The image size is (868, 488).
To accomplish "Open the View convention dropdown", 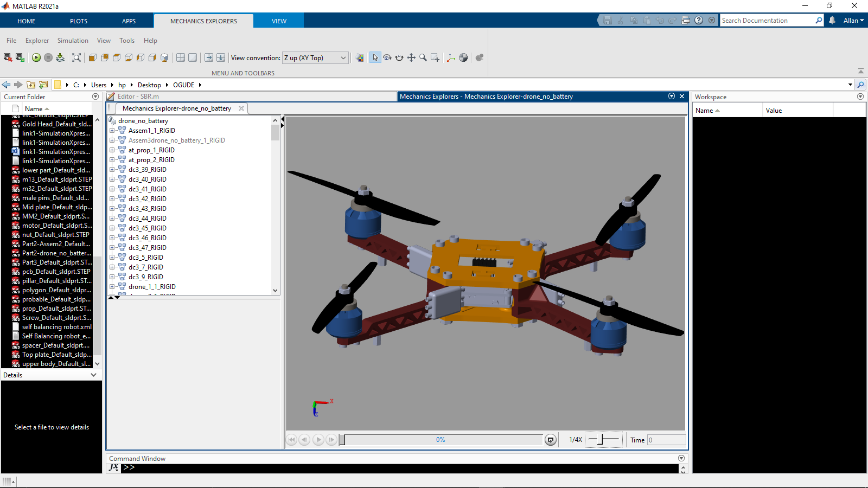I will click(x=315, y=58).
